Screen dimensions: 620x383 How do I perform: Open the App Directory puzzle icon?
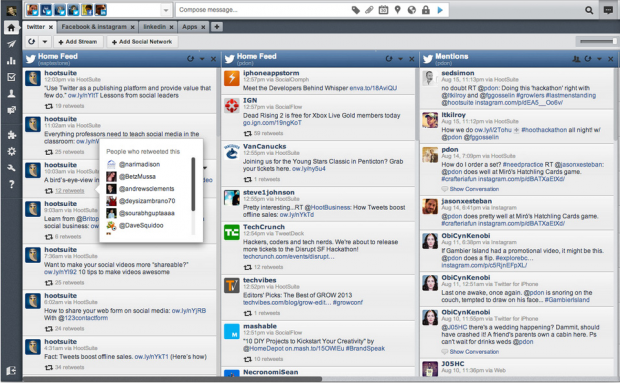click(x=11, y=135)
